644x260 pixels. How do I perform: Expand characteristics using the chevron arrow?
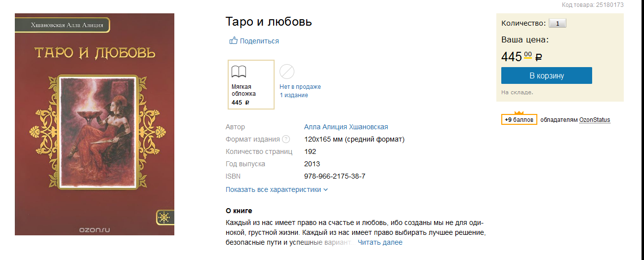click(325, 189)
